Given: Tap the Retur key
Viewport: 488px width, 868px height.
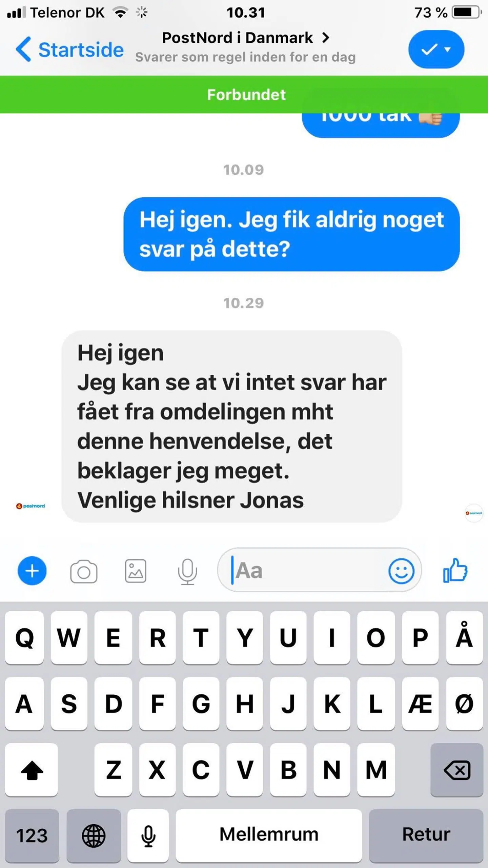Looking at the screenshot, I should point(426,835).
